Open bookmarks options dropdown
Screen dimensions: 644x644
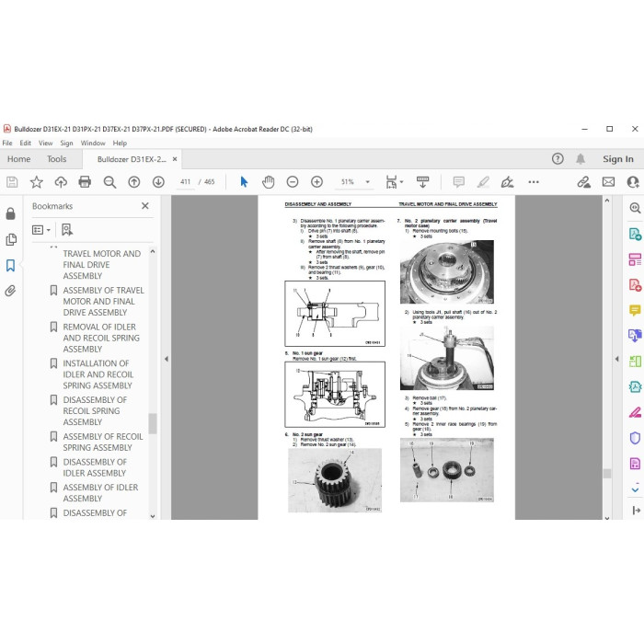(41, 230)
